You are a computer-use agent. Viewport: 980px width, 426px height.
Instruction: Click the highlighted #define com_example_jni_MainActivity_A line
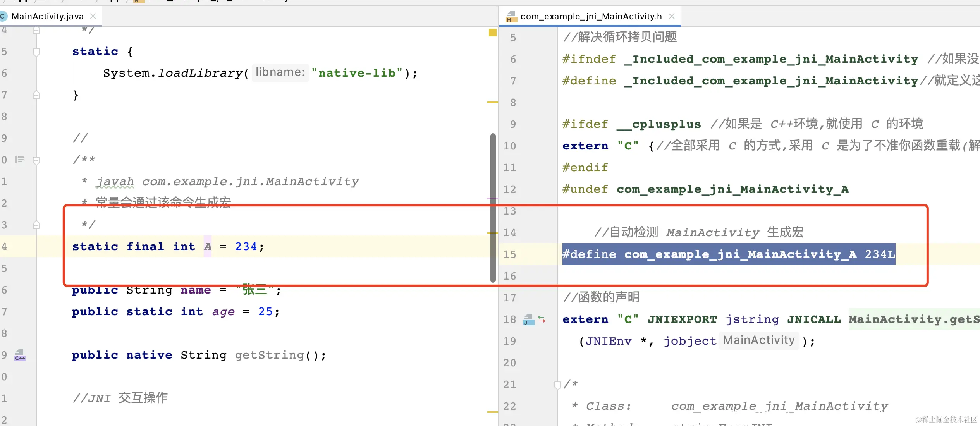(728, 254)
